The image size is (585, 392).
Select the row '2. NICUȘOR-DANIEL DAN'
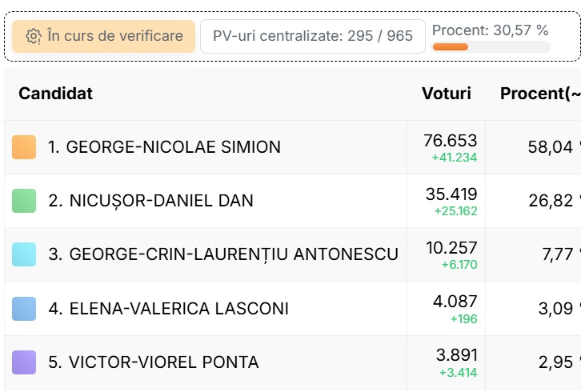(293, 201)
